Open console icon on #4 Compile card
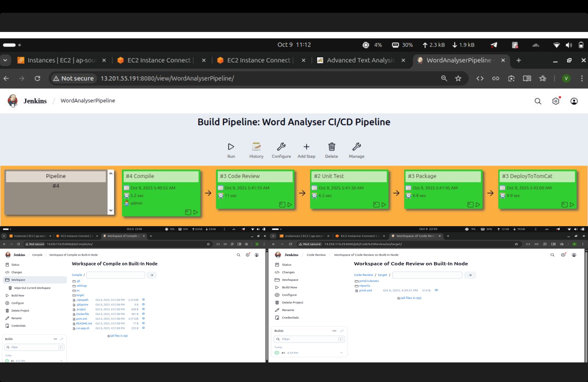 (188, 212)
